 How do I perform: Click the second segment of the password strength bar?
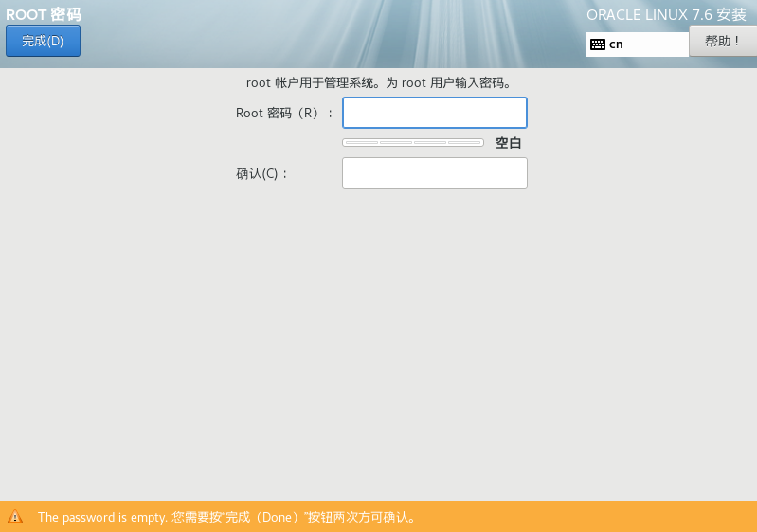[396, 143]
